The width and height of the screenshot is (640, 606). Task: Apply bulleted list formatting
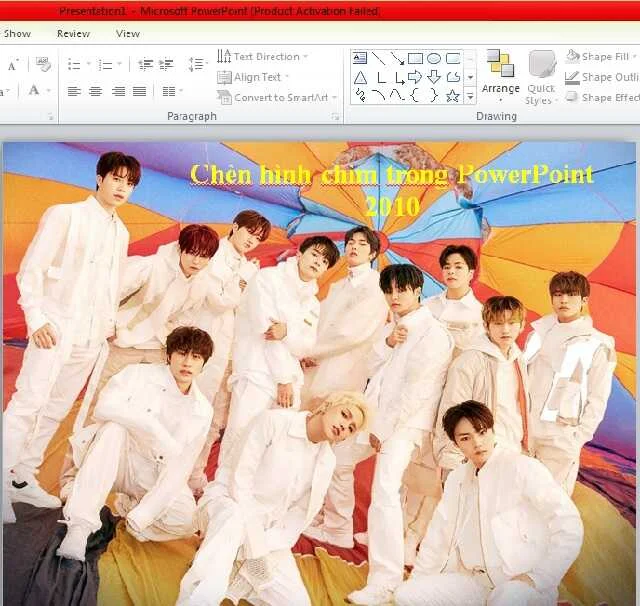(74, 64)
